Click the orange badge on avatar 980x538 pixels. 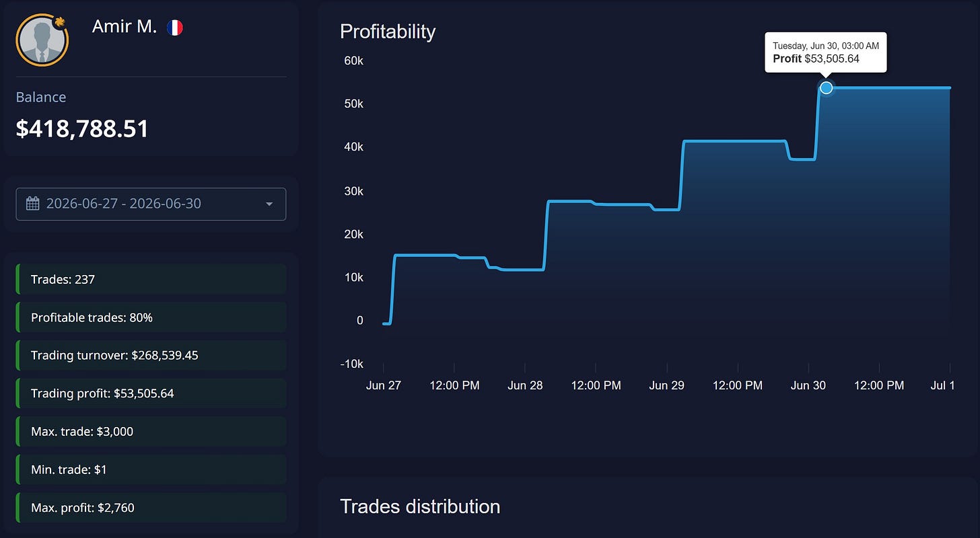59,22
